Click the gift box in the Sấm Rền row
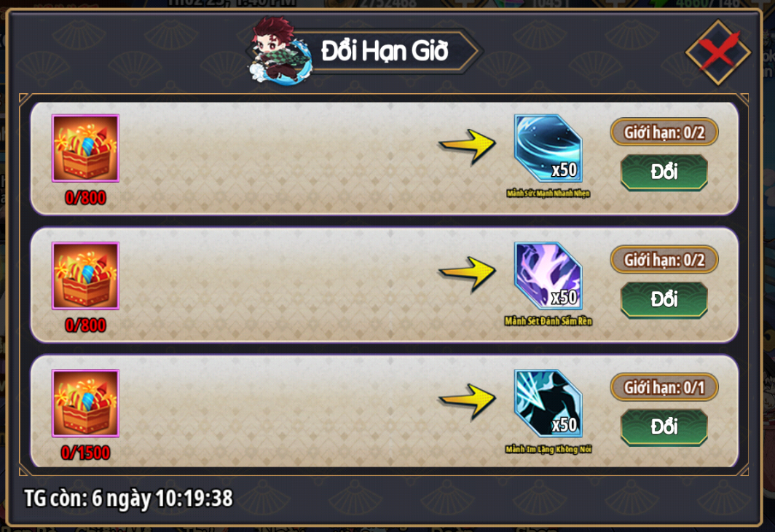 (x=85, y=276)
